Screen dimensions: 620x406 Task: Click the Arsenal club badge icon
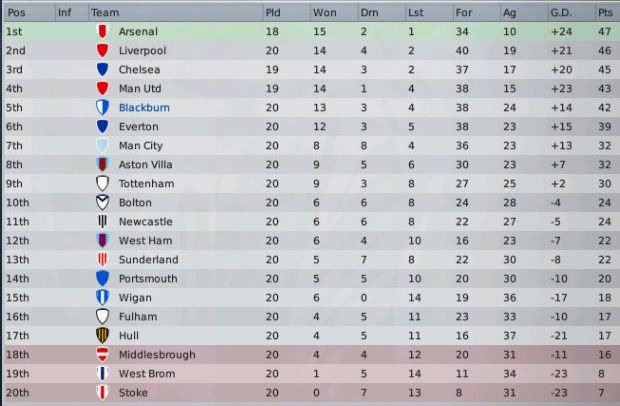[102, 32]
